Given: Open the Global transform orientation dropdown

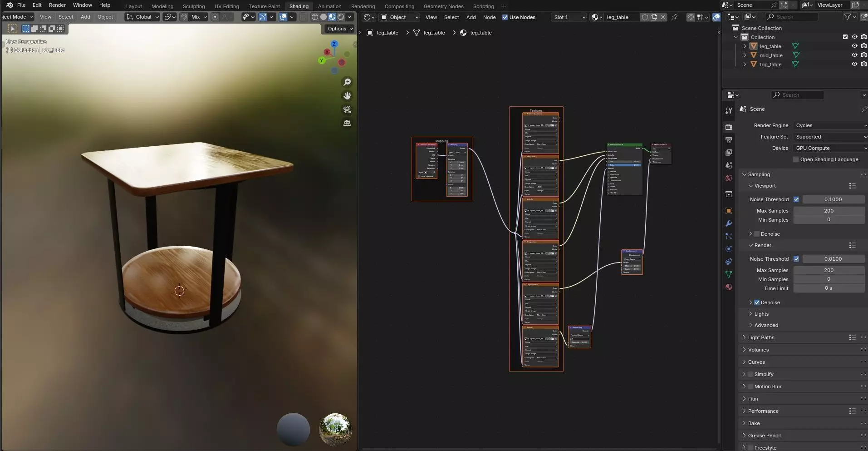Looking at the screenshot, I should coord(142,17).
